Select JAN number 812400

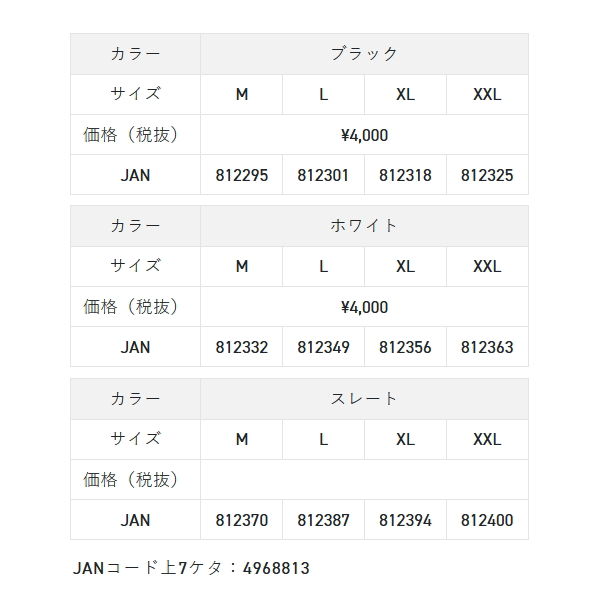click(487, 520)
